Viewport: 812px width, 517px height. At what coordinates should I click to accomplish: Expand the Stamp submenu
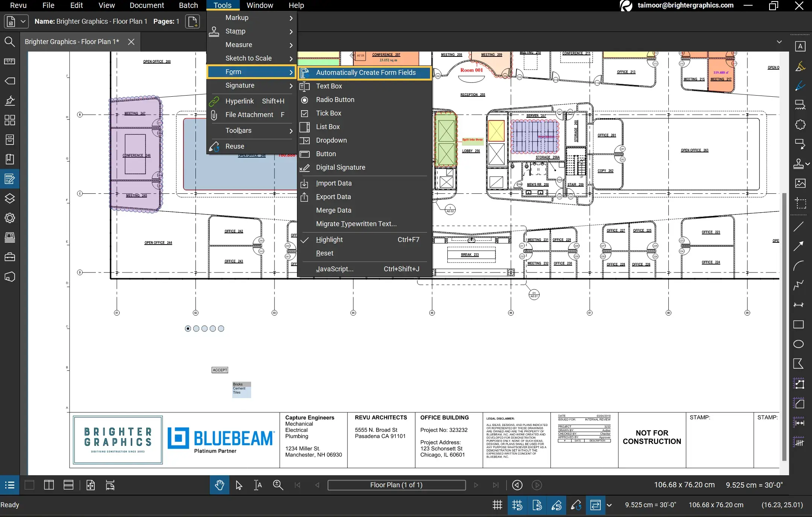pyautogui.click(x=251, y=31)
